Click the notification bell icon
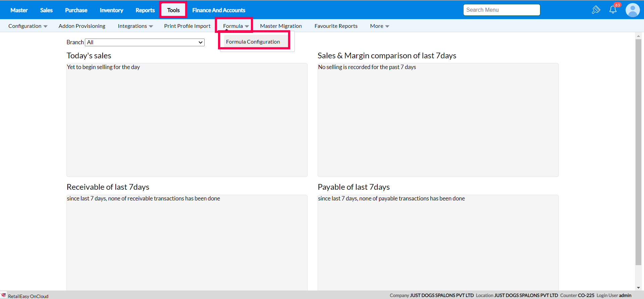Image resolution: width=644 pixels, height=299 pixels. pyautogui.click(x=613, y=10)
